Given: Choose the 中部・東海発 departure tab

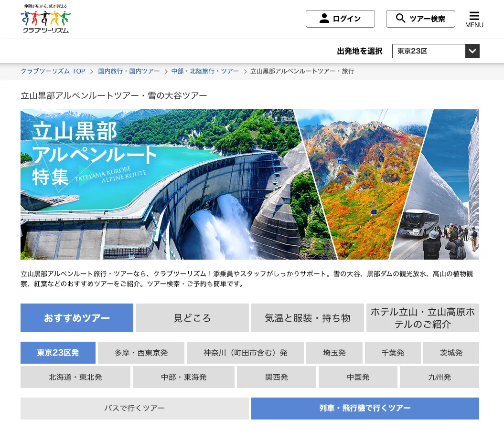Looking at the screenshot, I should 183,377.
